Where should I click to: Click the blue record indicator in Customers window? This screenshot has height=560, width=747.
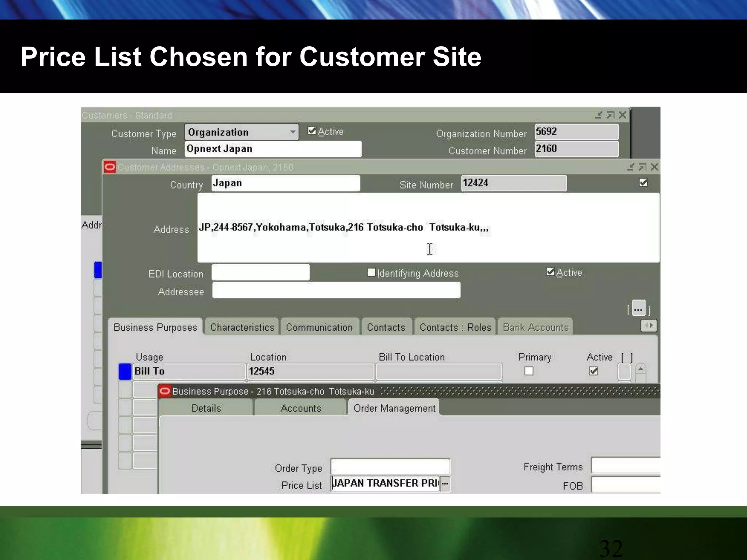(x=98, y=270)
